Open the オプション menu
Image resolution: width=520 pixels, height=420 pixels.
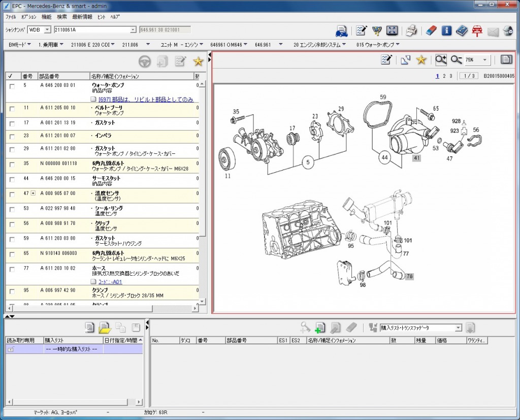pyautogui.click(x=28, y=17)
